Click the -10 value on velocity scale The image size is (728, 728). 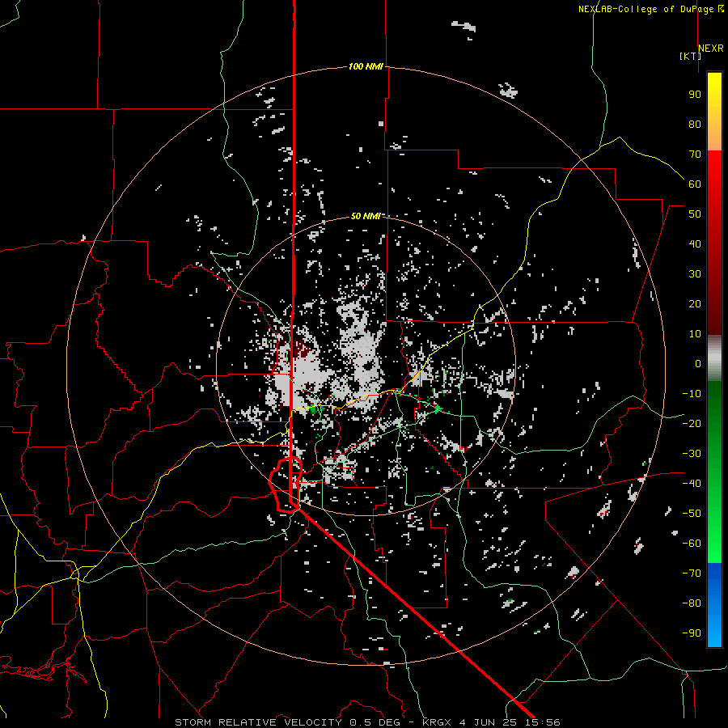tap(692, 394)
